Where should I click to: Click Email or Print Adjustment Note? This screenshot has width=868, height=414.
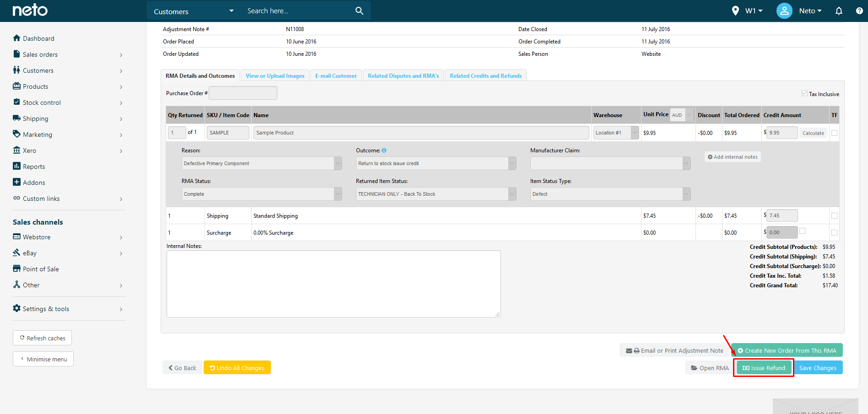coord(674,350)
